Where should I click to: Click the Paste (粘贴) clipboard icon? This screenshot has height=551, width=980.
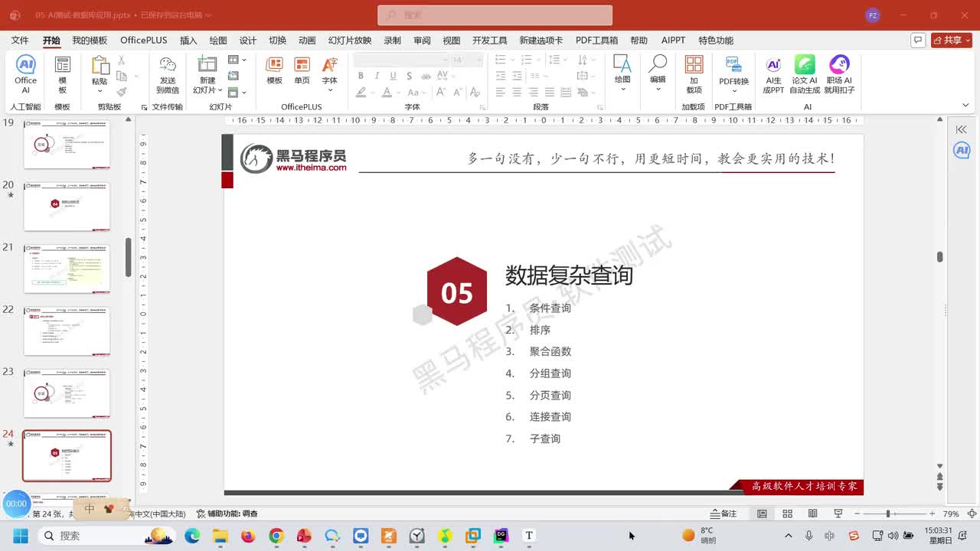click(x=100, y=66)
